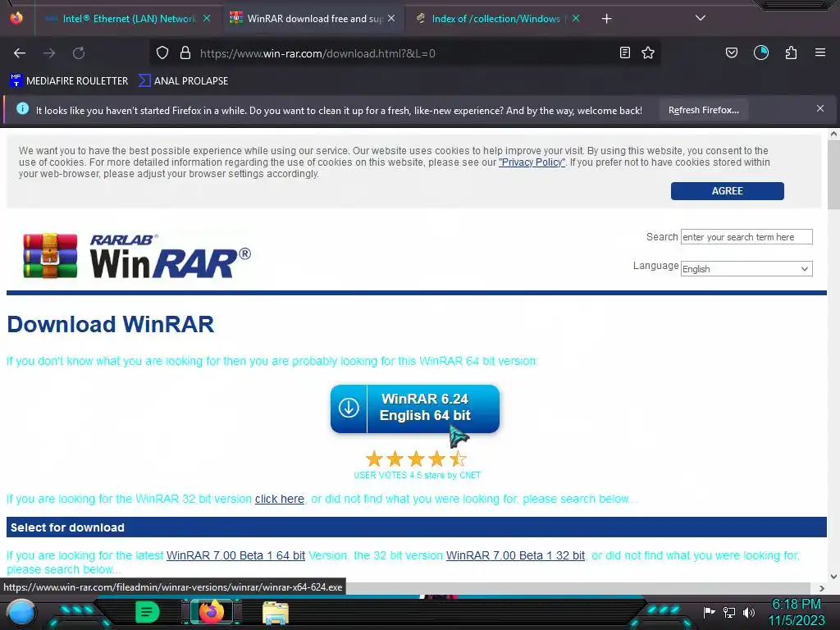Click the 'Select for download' section header
Viewport: 840px width, 630px height.
416,527
